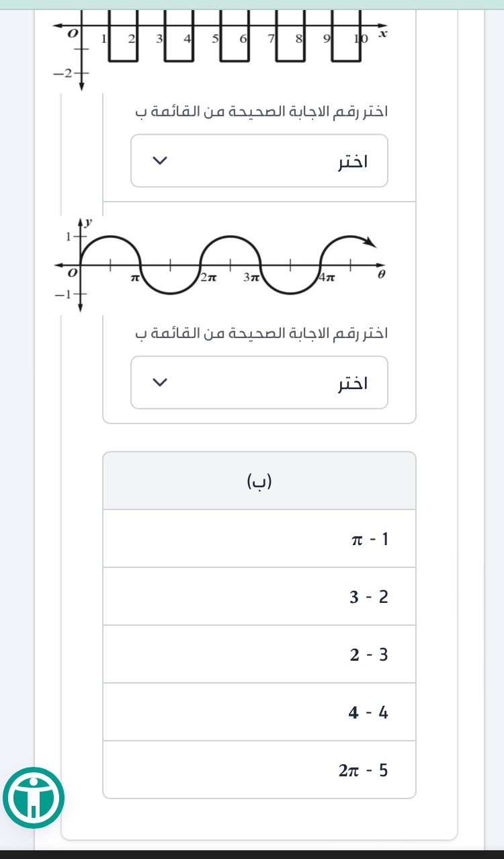Open the second اختر dropdown under the sine wave graph
Viewport: 504px width, 859px height.
(x=259, y=382)
